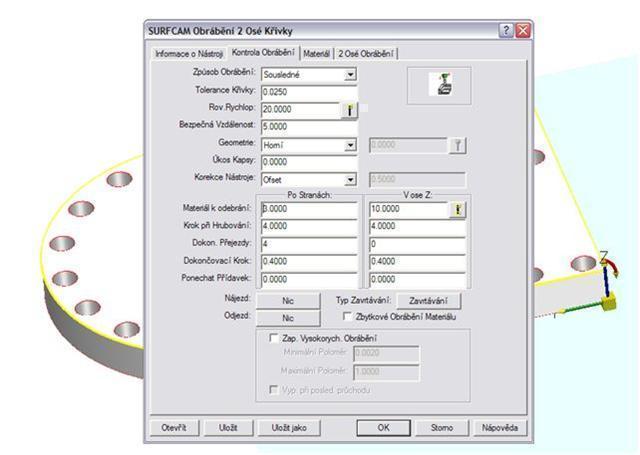The image size is (640, 455).
Task: Click the tool picker icon next to Rov.Rychlop
Action: pyautogui.click(x=349, y=110)
